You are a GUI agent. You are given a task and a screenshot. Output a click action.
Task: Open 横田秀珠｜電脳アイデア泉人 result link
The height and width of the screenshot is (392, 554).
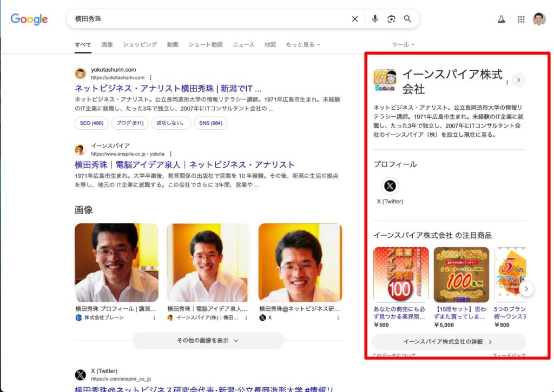coord(184,164)
